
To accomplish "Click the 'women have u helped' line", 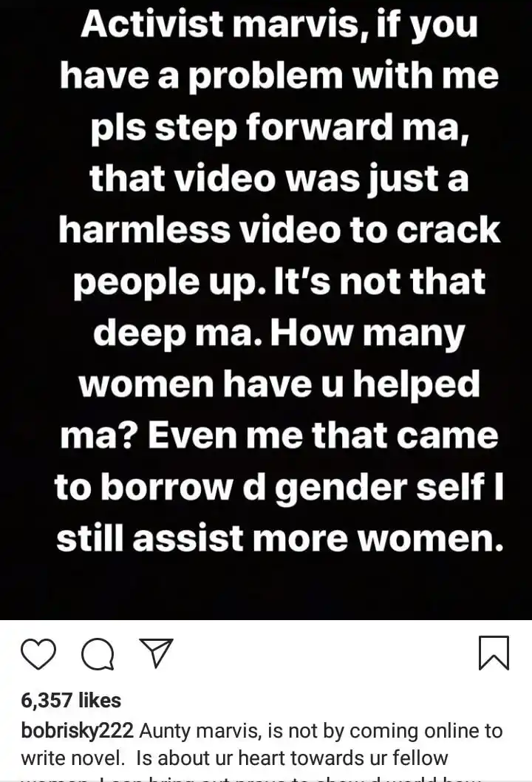I will (279, 384).
